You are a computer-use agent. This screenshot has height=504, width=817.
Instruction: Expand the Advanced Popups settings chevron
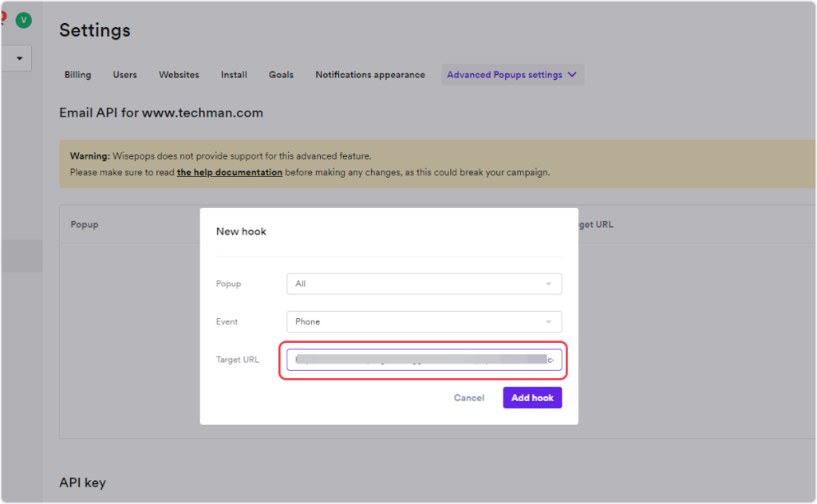coord(571,75)
